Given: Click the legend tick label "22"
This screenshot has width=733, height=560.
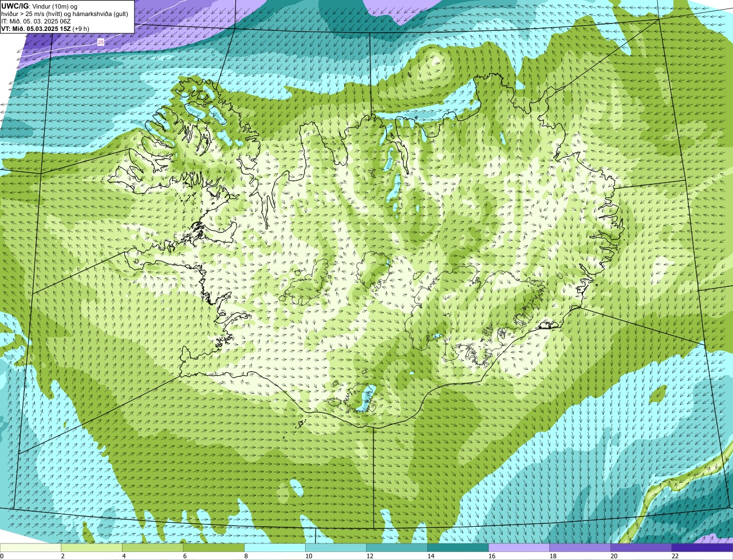Looking at the screenshot, I should (x=675, y=556).
